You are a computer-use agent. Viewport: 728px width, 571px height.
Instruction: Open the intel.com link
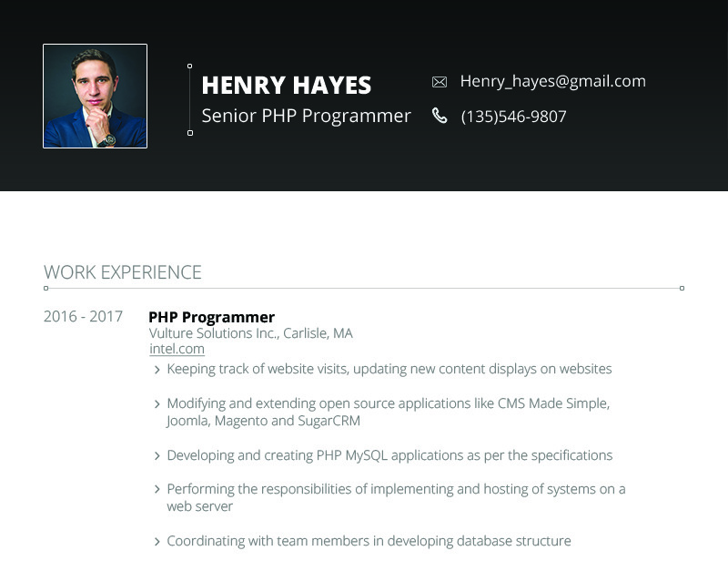pyautogui.click(x=177, y=349)
